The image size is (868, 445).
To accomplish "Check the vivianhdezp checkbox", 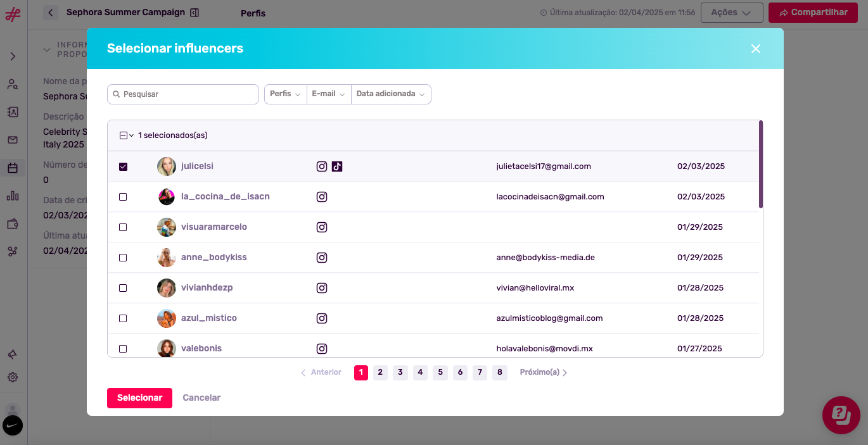I will [123, 288].
